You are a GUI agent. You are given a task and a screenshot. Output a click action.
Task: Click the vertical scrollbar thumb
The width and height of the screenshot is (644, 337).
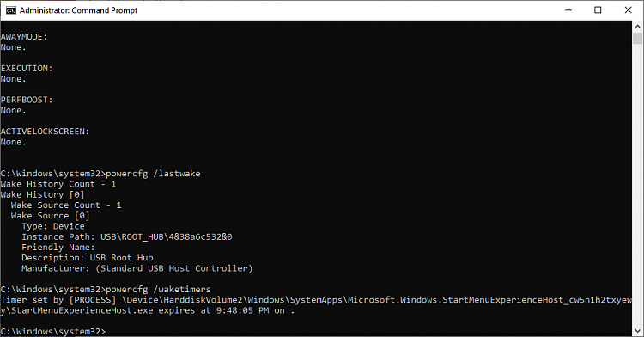637,38
